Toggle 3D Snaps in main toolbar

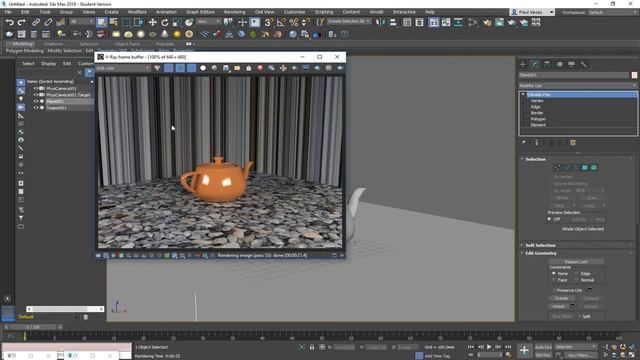tap(268, 22)
